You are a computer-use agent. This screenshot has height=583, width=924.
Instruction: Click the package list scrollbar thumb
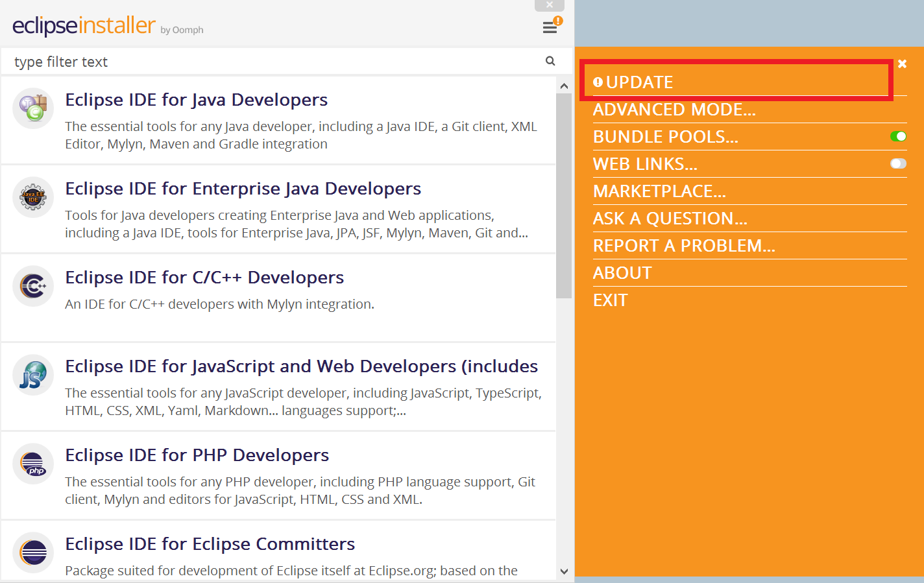[x=564, y=196]
